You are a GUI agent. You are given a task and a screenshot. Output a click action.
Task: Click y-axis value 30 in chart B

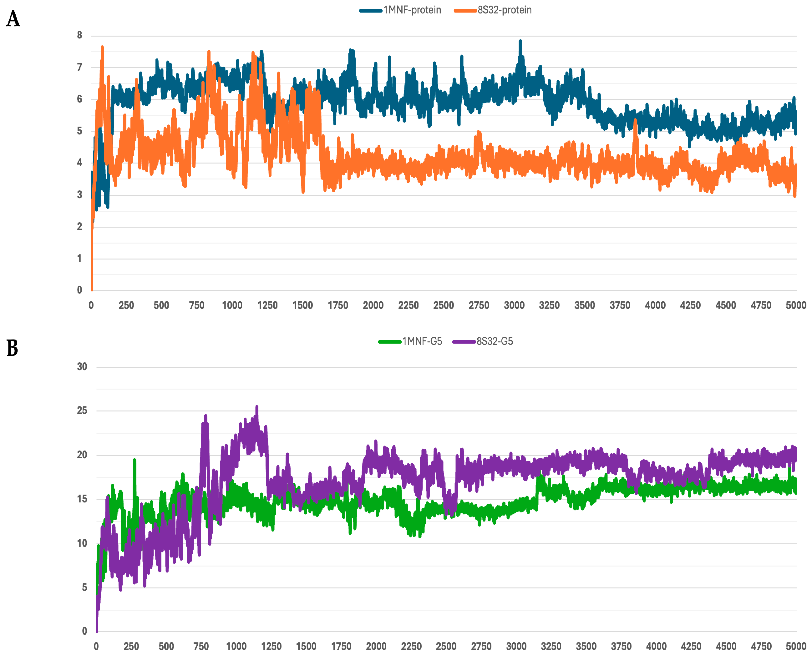click(82, 367)
